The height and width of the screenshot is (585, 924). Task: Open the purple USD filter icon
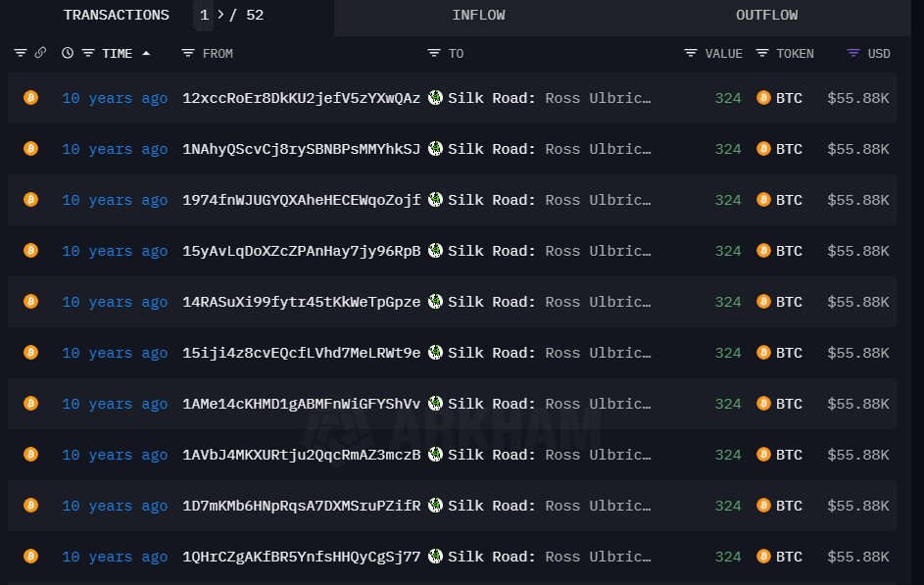coord(853,53)
